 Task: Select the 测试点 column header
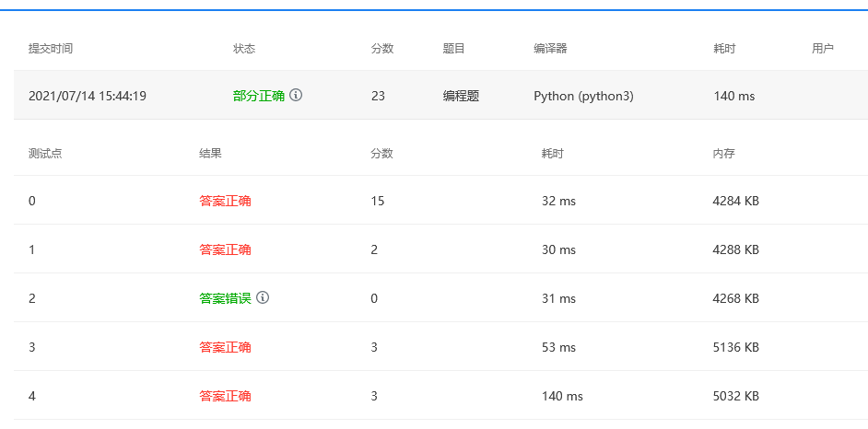click(x=45, y=153)
